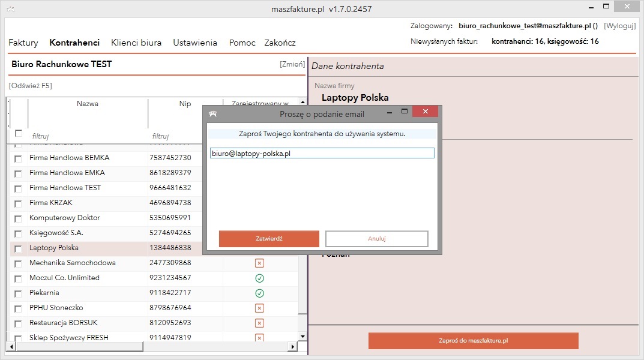Check the Laptopy Polska row checkbox
644x360 pixels.
click(x=18, y=249)
